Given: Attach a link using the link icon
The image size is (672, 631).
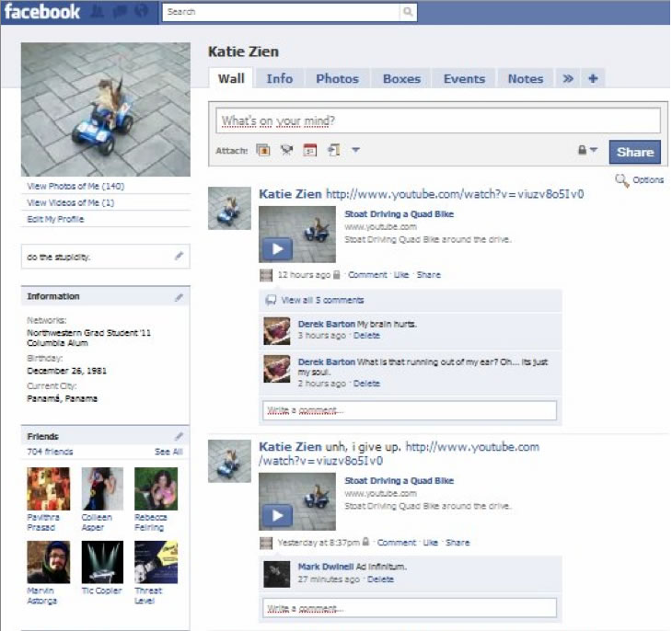Looking at the screenshot, I should click(333, 150).
